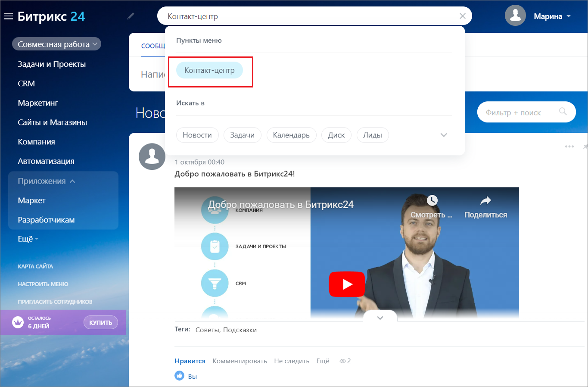
Task: Click the КУПИТЬ button
Action: pyautogui.click(x=101, y=322)
